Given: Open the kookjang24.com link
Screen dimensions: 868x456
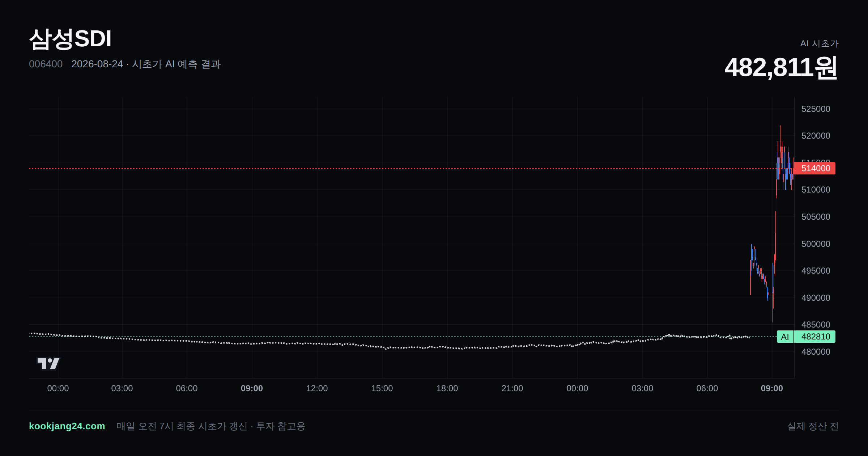Looking at the screenshot, I should click(x=67, y=426).
